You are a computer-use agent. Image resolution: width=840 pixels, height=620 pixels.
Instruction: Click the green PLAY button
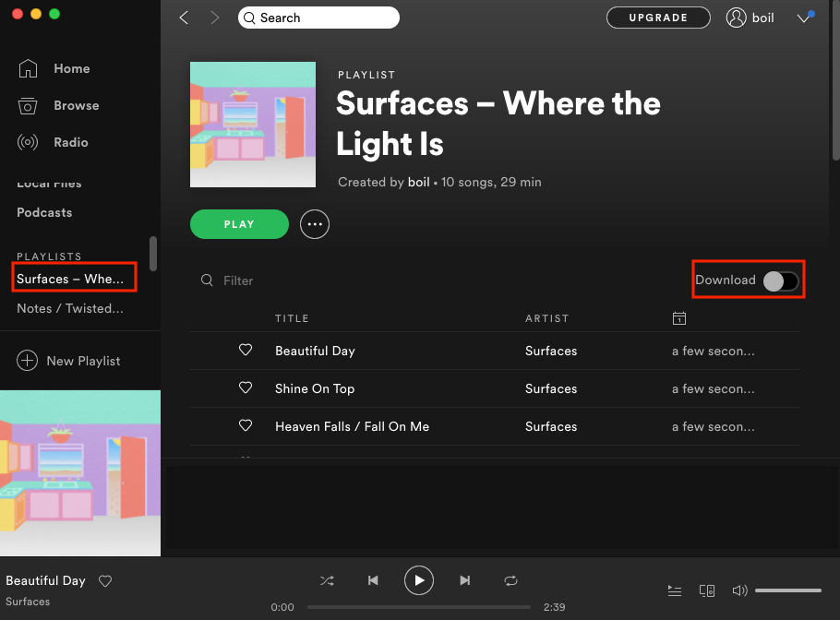239,224
